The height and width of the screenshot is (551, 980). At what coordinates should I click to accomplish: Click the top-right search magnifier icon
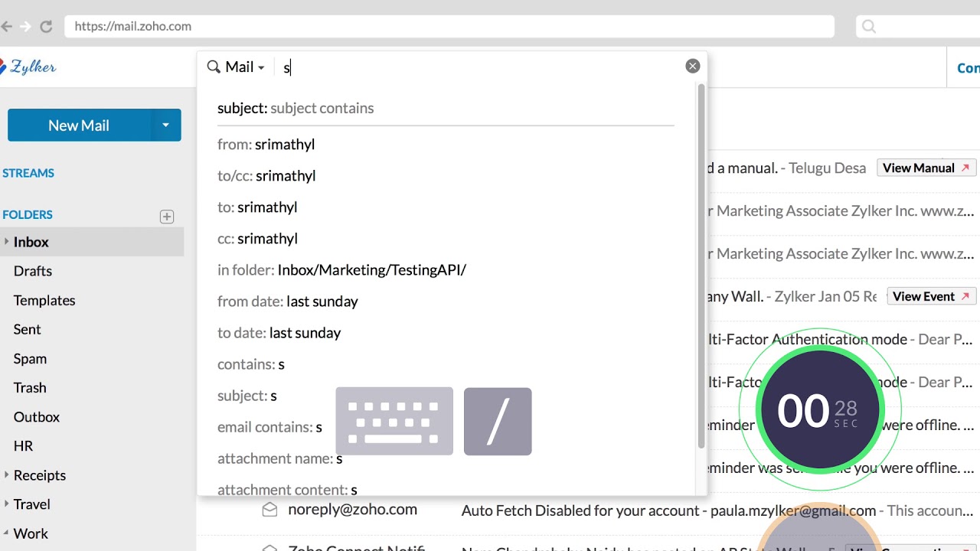coord(869,26)
